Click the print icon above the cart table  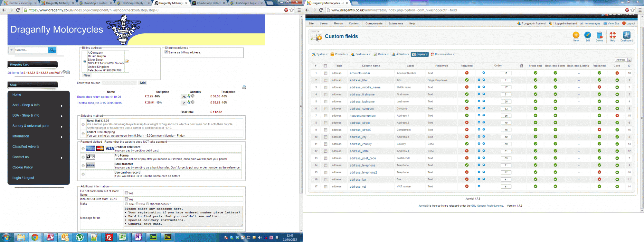(x=244, y=87)
